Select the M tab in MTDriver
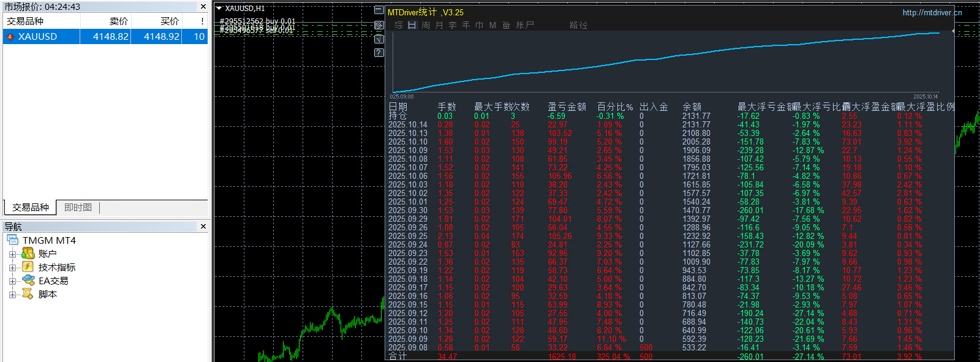 pyautogui.click(x=492, y=25)
